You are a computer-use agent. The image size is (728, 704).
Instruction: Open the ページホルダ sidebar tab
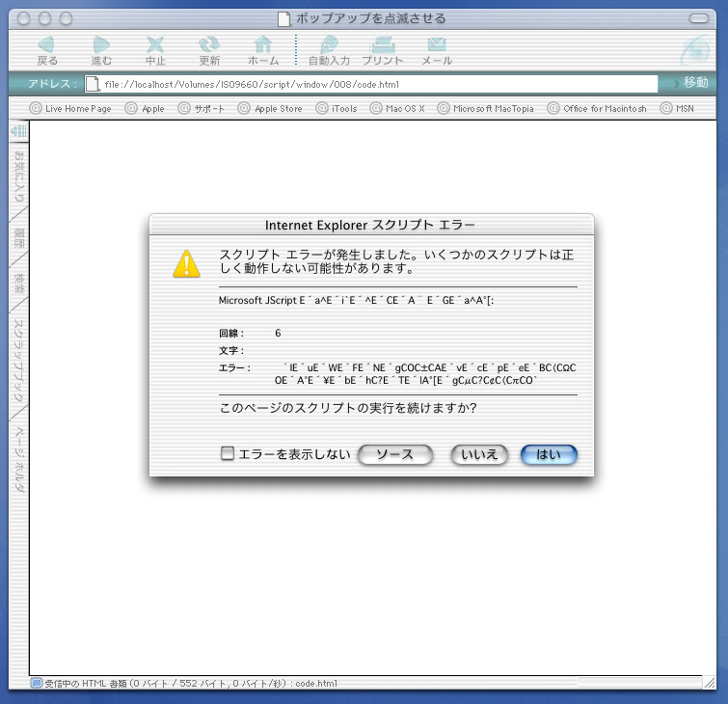(x=18, y=459)
